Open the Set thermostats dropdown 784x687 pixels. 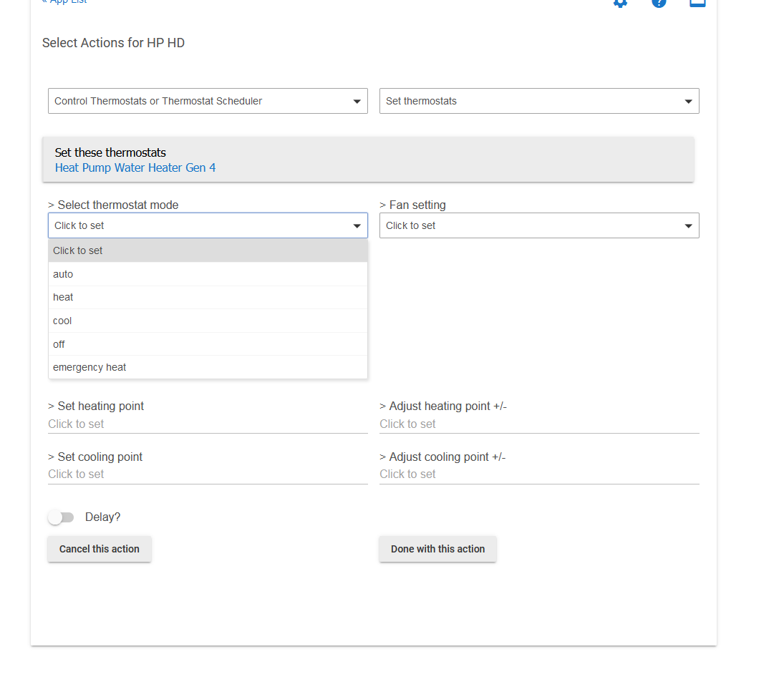[x=539, y=101]
